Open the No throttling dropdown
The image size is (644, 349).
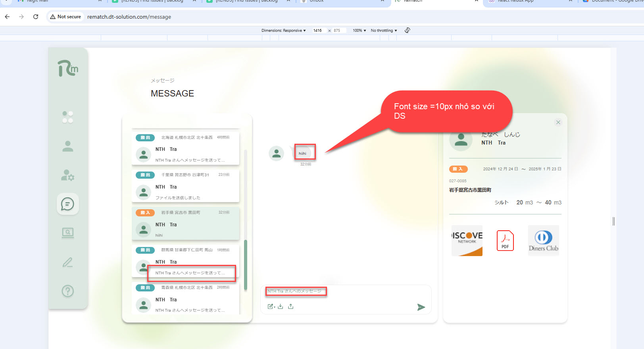pyautogui.click(x=384, y=31)
